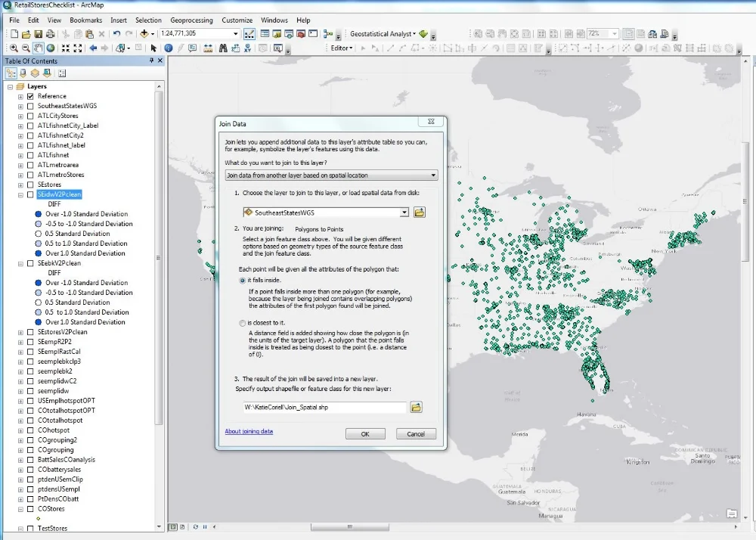Screen dimensions: 756x540
Task: Click the Add Data button
Action: pyautogui.click(x=144, y=34)
